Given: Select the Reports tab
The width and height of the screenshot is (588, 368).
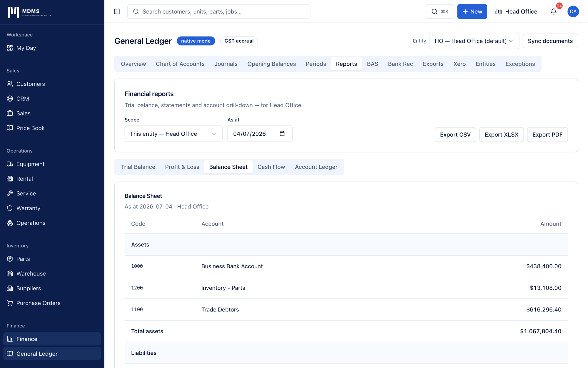Looking at the screenshot, I should (x=346, y=64).
